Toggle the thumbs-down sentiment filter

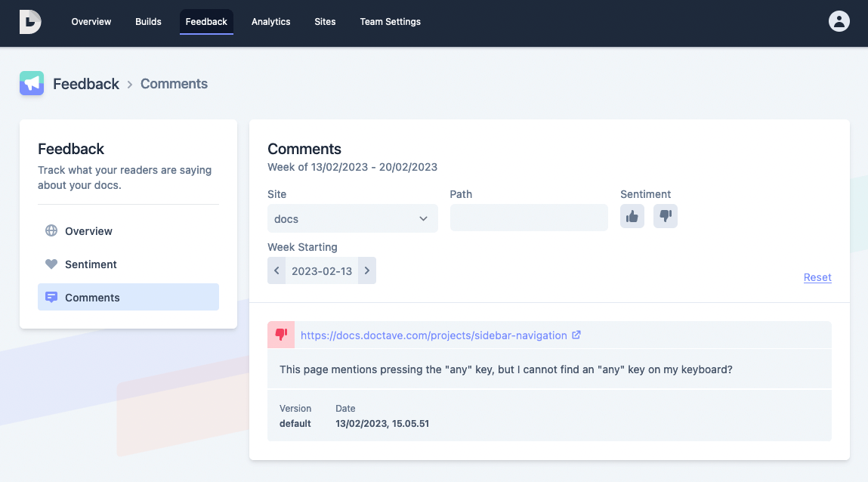tap(665, 216)
